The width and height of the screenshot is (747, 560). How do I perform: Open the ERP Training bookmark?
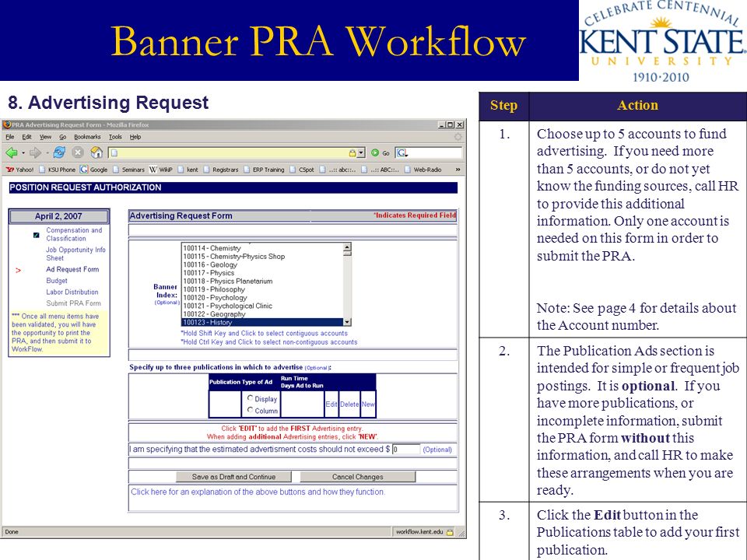point(264,170)
